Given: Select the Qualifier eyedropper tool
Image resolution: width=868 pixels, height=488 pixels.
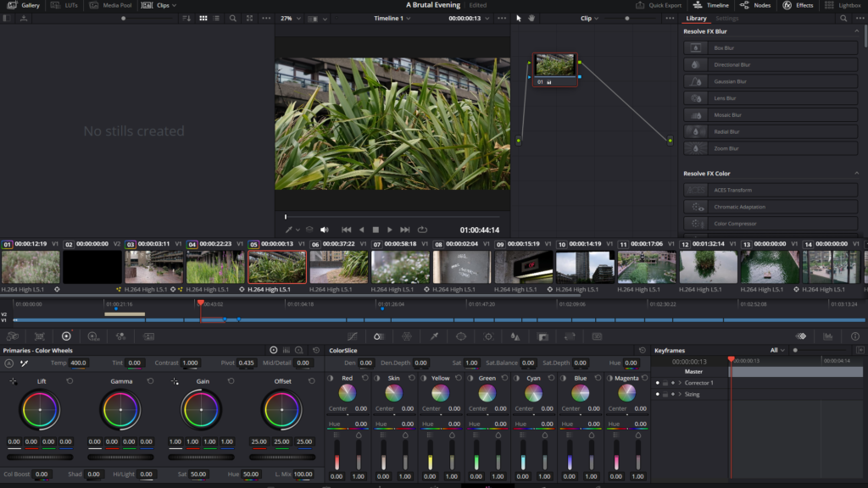Looking at the screenshot, I should click(x=433, y=336).
